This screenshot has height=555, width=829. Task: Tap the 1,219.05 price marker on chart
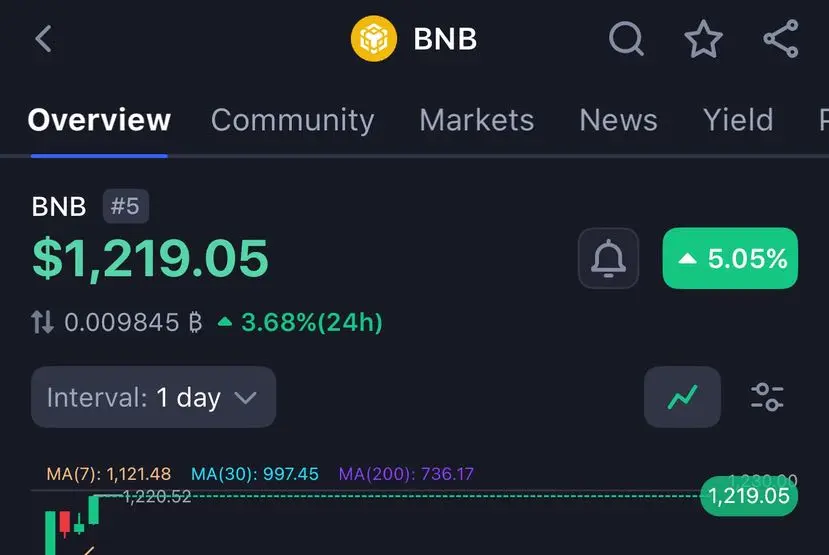(x=749, y=496)
